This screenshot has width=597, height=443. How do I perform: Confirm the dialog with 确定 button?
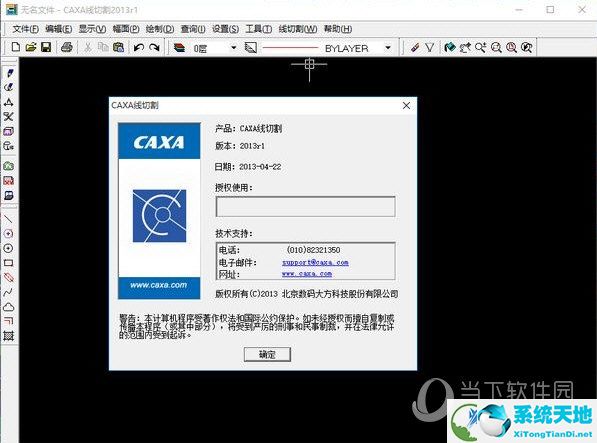pos(267,354)
